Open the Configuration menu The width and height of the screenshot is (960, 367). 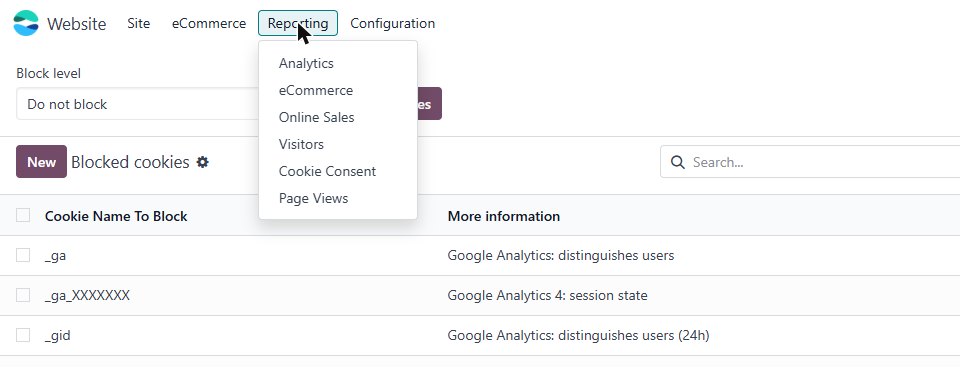point(392,23)
